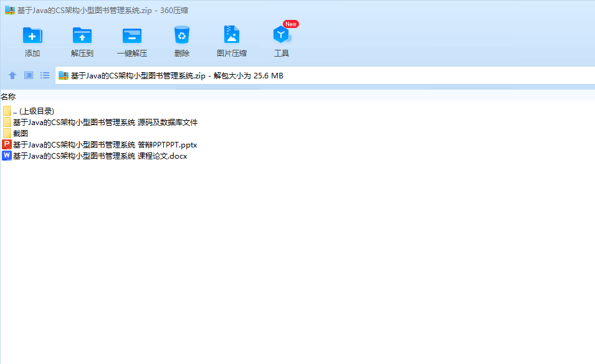This screenshot has height=364, width=595.
Task: Click the 删除 label text
Action: click(x=182, y=54)
